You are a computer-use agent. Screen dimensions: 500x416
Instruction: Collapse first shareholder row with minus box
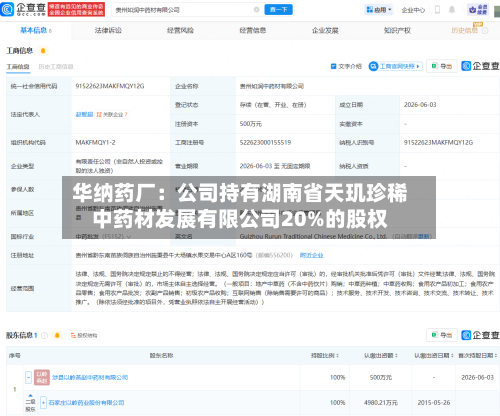[x=29, y=377]
